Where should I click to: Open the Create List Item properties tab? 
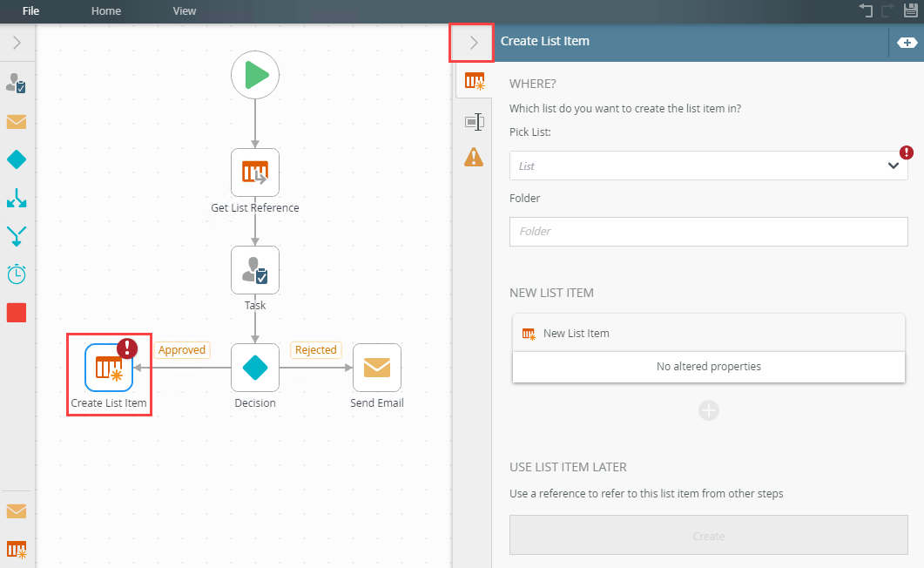[x=475, y=81]
